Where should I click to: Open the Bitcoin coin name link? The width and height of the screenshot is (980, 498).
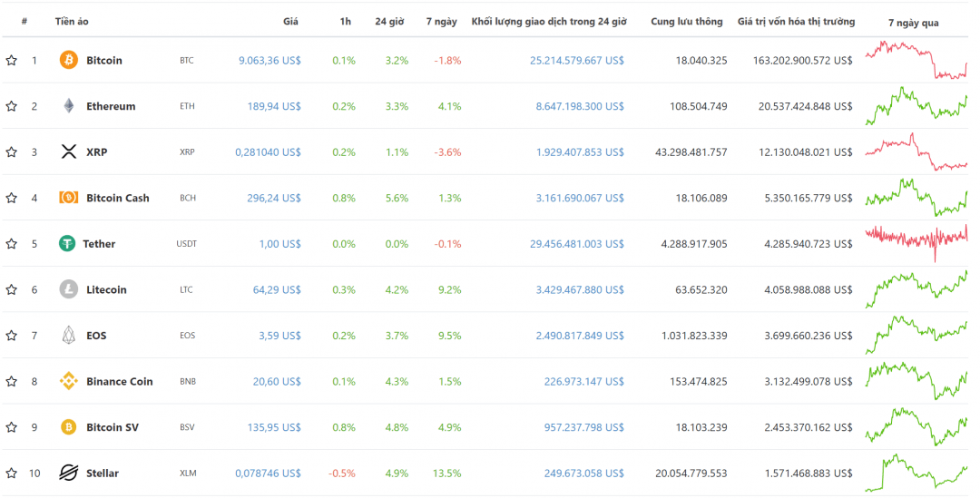pyautogui.click(x=103, y=60)
